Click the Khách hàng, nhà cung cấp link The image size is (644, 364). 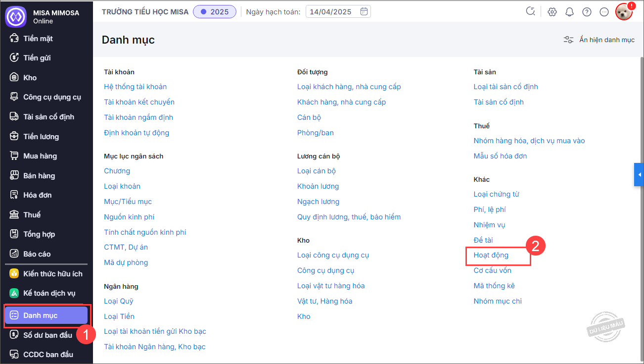(x=341, y=102)
